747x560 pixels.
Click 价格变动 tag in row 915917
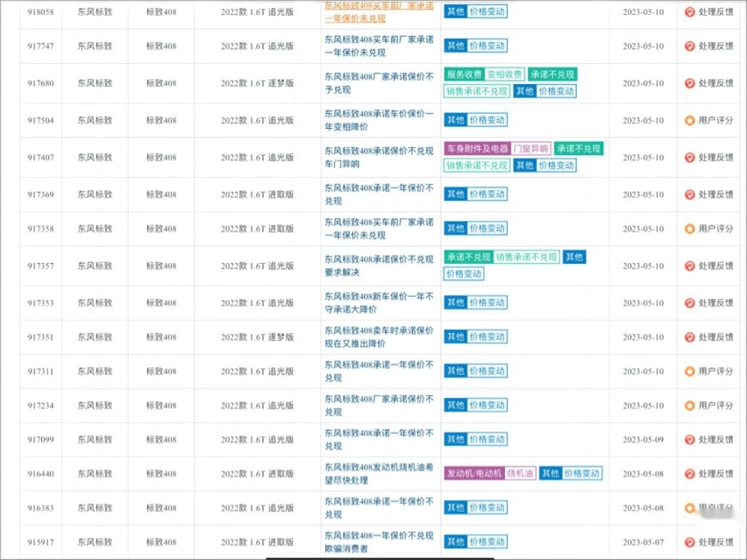click(x=487, y=542)
